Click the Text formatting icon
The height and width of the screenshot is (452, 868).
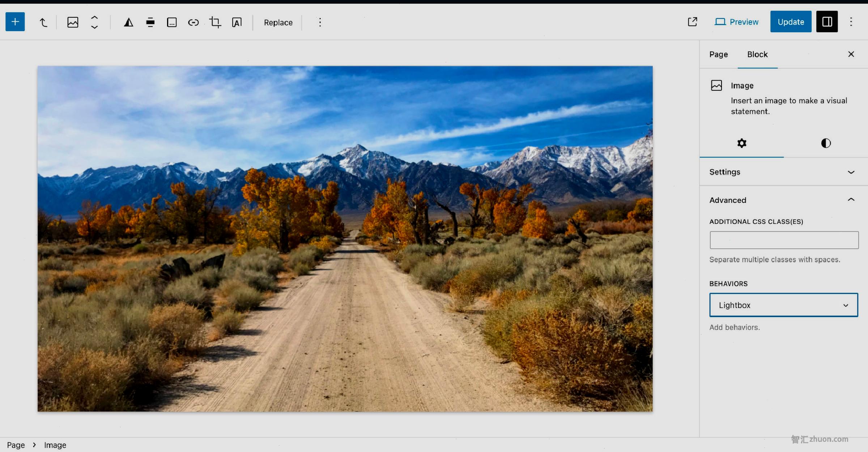point(236,22)
